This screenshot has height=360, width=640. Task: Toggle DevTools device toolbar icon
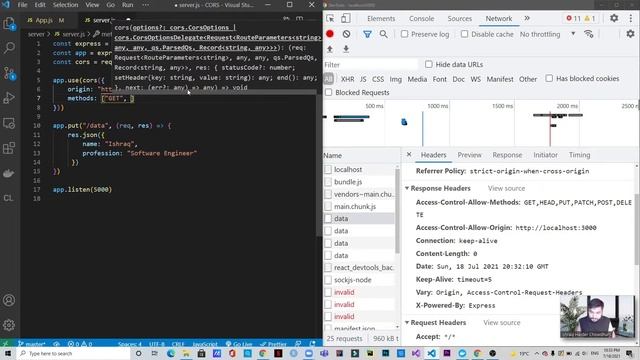pyautogui.click(x=345, y=18)
